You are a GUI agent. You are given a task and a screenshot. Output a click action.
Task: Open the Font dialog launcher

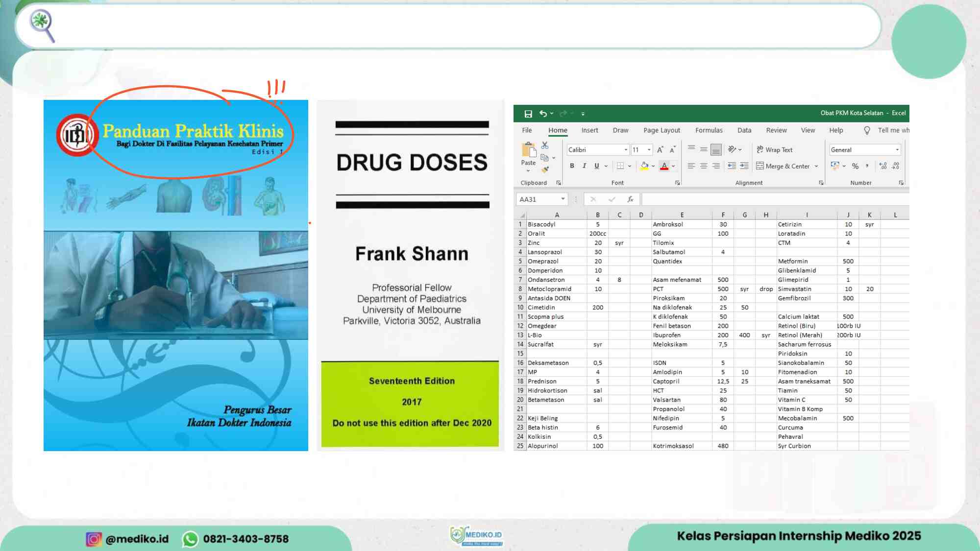678,183
